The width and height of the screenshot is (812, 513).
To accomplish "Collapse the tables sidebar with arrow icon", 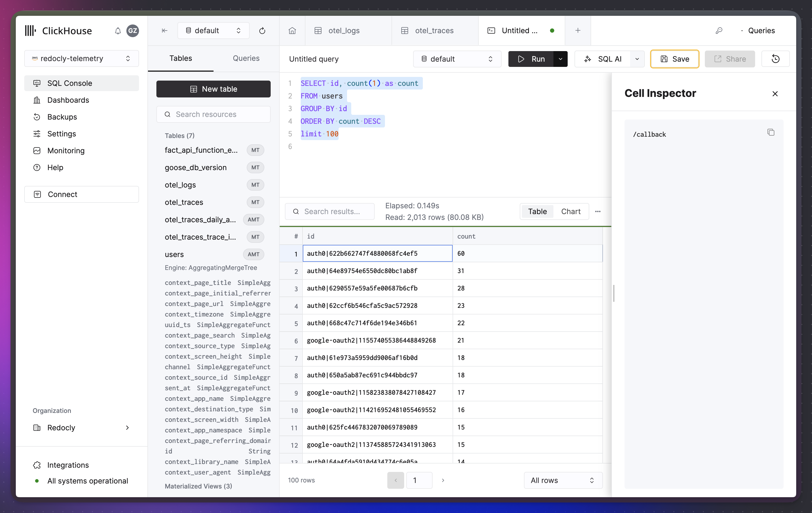I will coord(165,31).
